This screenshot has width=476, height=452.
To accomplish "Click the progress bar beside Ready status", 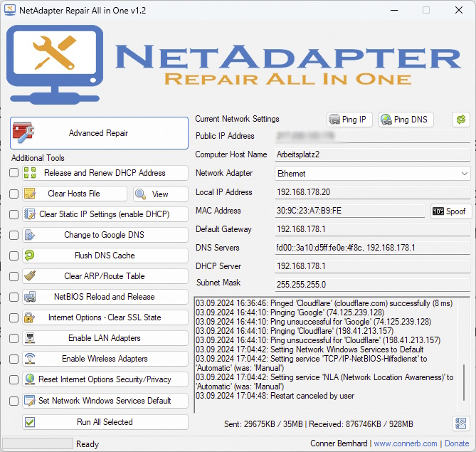I will pyautogui.click(x=38, y=443).
